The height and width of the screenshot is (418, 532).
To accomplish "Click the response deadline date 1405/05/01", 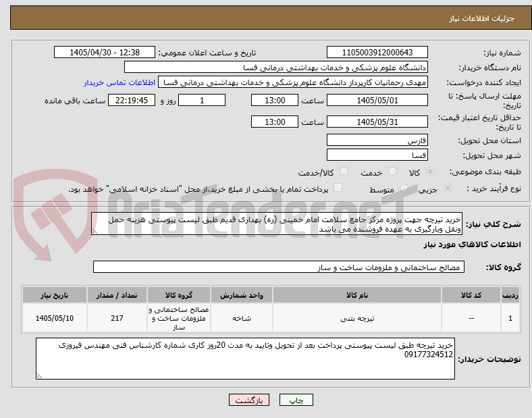I will tap(377, 100).
